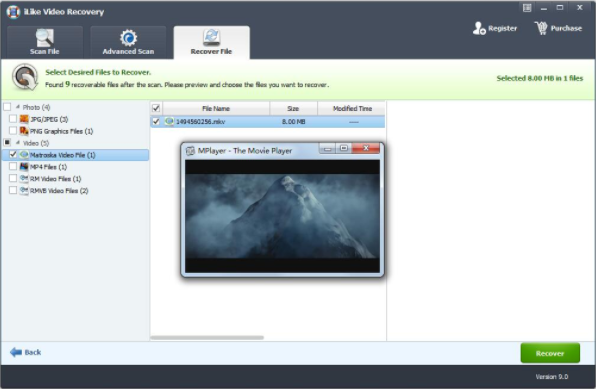Collapse the Photo tree group
The height and width of the screenshot is (389, 596).
pyautogui.click(x=18, y=107)
